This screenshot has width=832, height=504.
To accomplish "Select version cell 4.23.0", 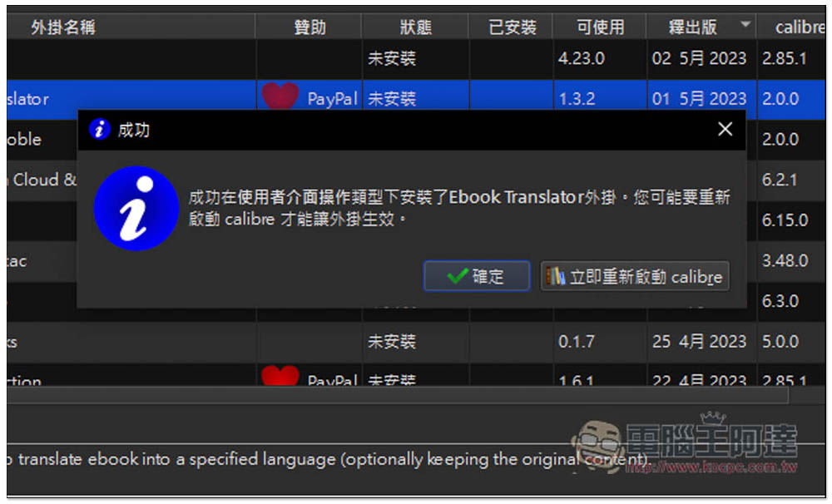I will [x=600, y=58].
